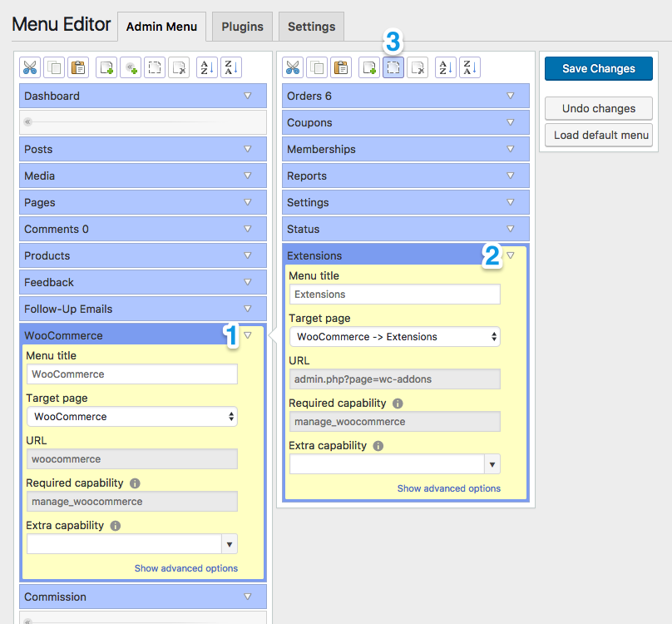Open the Settings tab

[311, 27]
